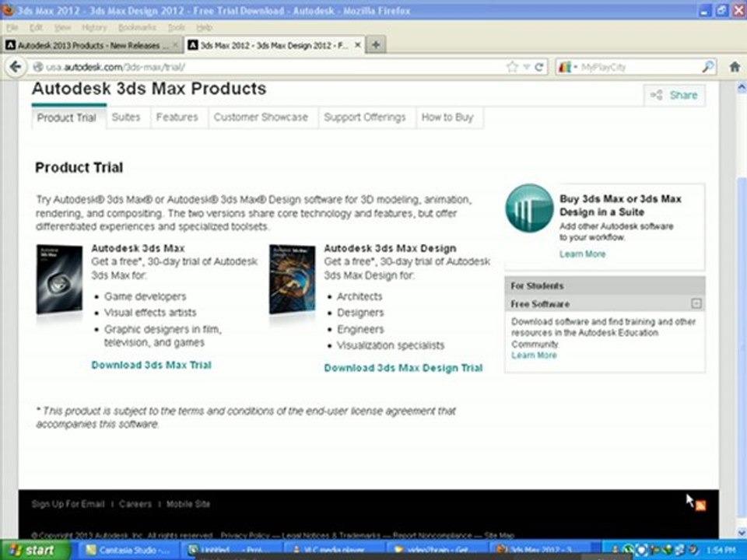Click the search magnifier icon

(x=708, y=67)
